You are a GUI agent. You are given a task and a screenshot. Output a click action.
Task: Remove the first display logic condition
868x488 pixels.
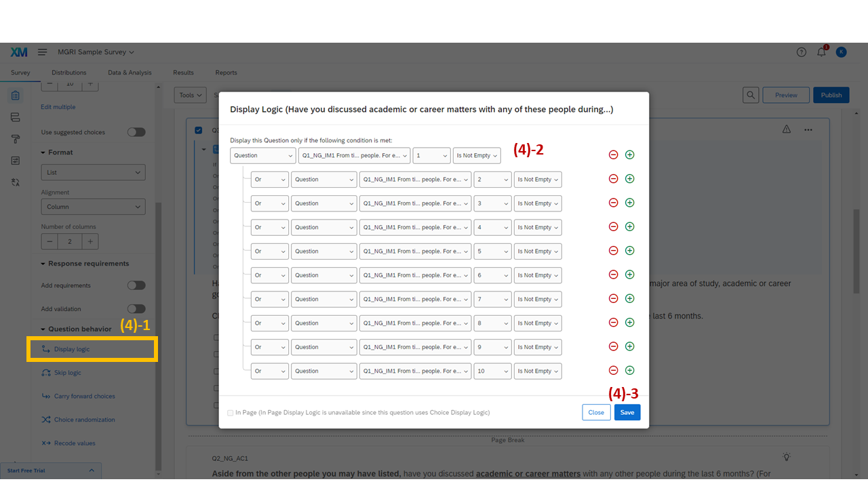coord(613,155)
